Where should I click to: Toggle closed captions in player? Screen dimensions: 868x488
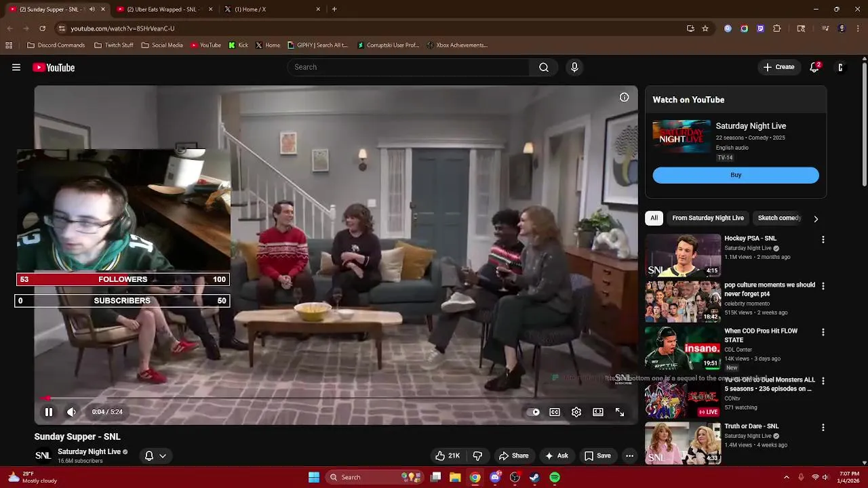click(555, 412)
